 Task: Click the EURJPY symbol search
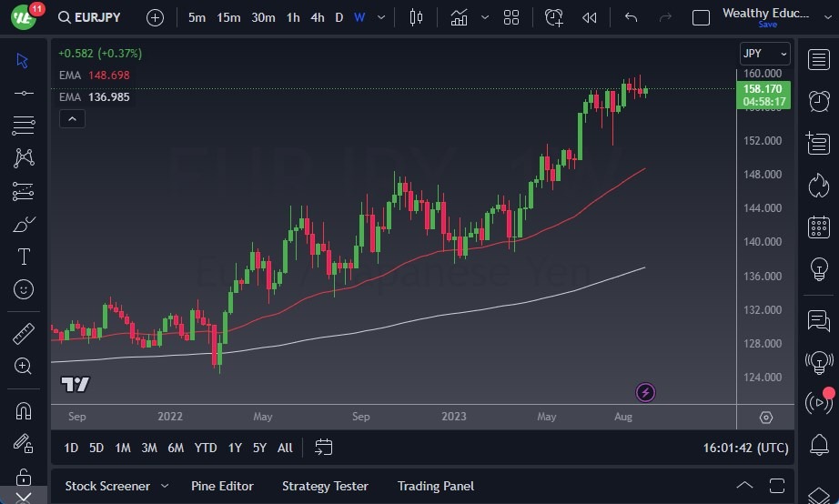click(91, 17)
